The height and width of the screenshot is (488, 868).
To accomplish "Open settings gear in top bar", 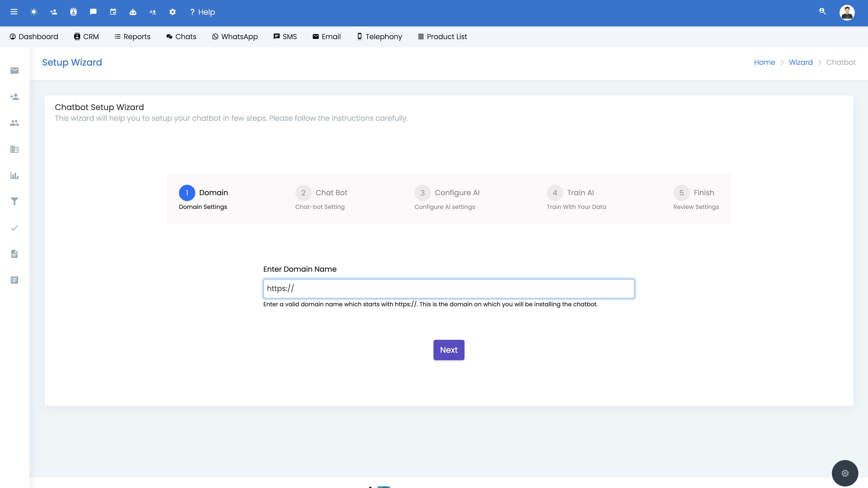I will click(173, 12).
